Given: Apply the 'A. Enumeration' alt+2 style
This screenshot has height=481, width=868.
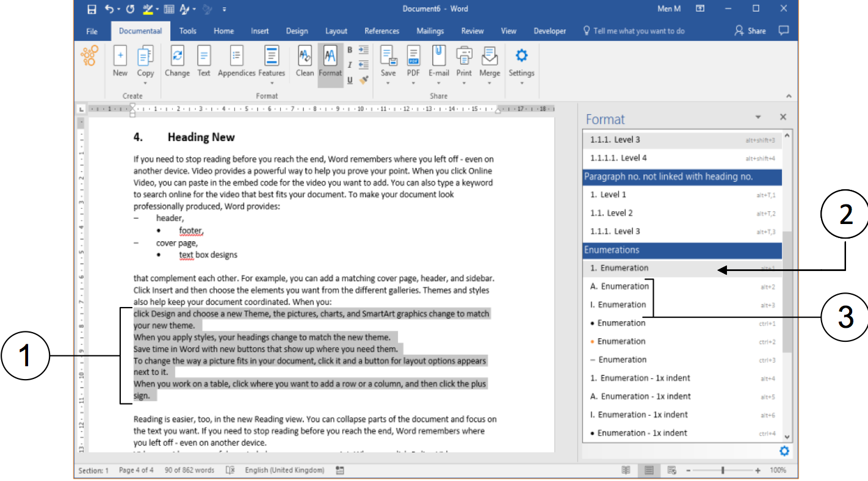Looking at the screenshot, I should pyautogui.click(x=682, y=286).
